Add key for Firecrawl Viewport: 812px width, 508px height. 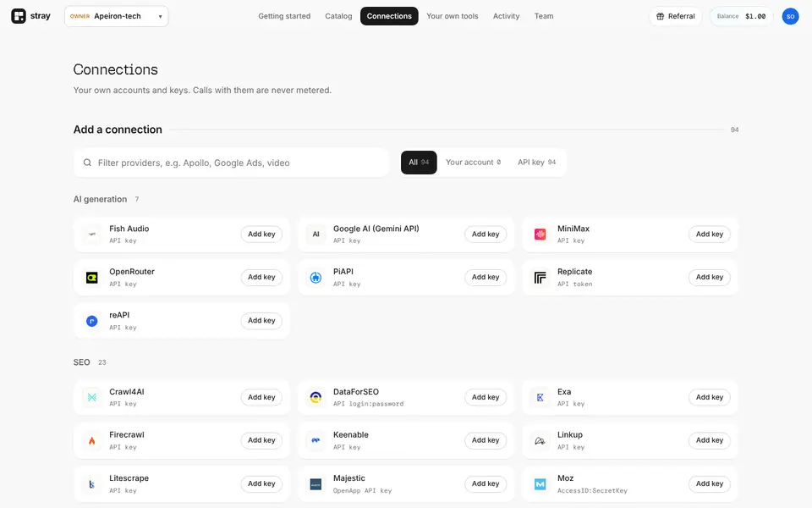[261, 440]
